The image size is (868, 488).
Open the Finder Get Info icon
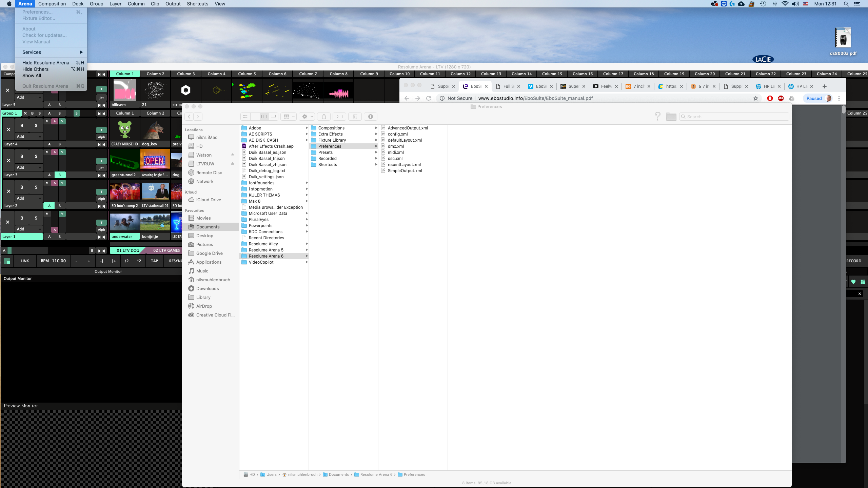click(x=370, y=117)
